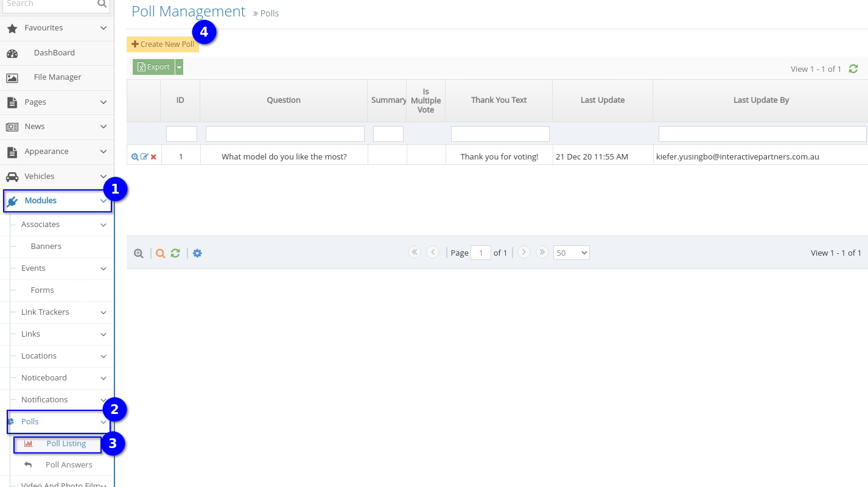Select the Poll Listing chart icon
Viewport: 868px width, 487px height.
[28, 444]
